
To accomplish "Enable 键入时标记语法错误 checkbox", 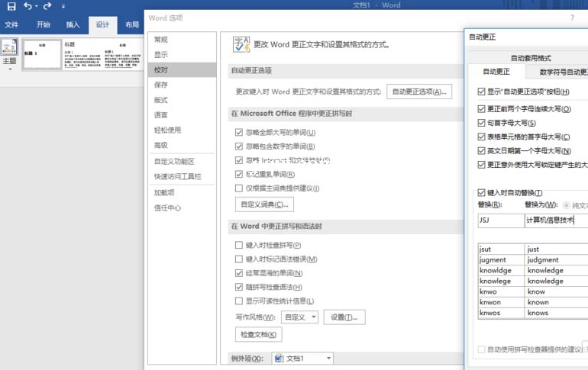I will pyautogui.click(x=239, y=259).
